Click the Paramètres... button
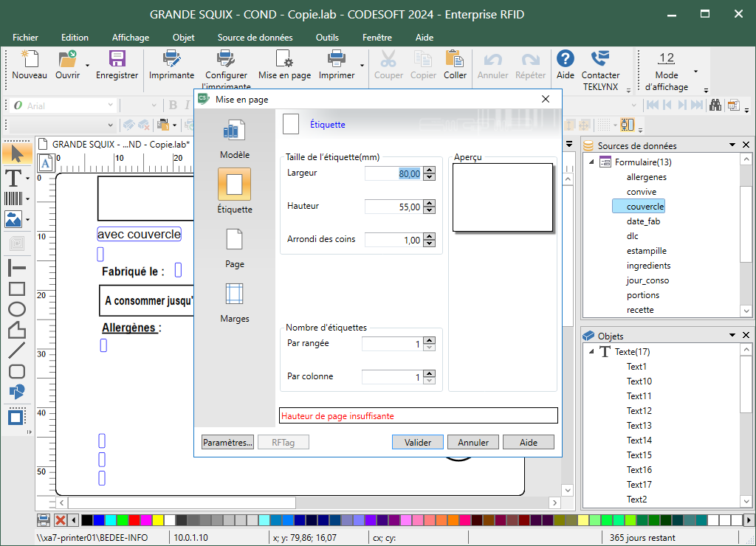 (x=227, y=443)
